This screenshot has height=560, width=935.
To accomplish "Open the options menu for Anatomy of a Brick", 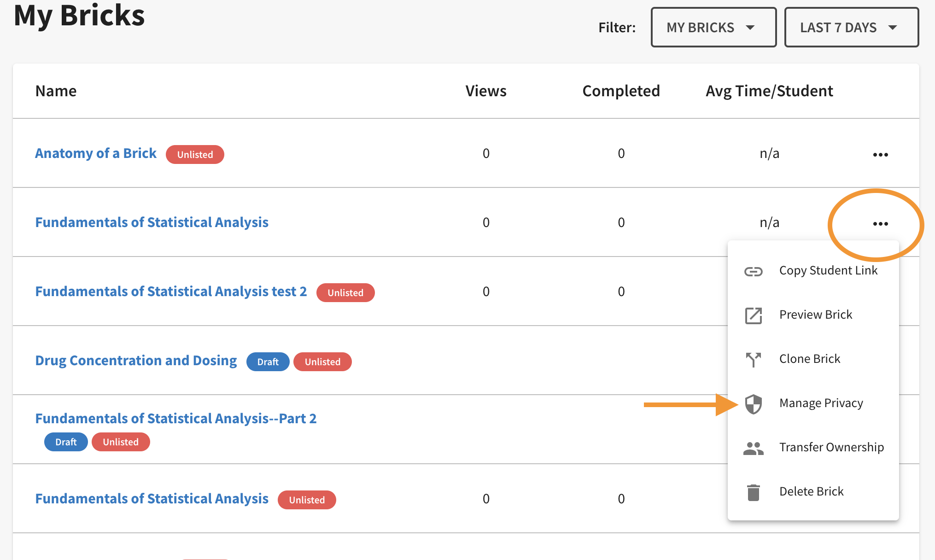I will click(x=880, y=155).
